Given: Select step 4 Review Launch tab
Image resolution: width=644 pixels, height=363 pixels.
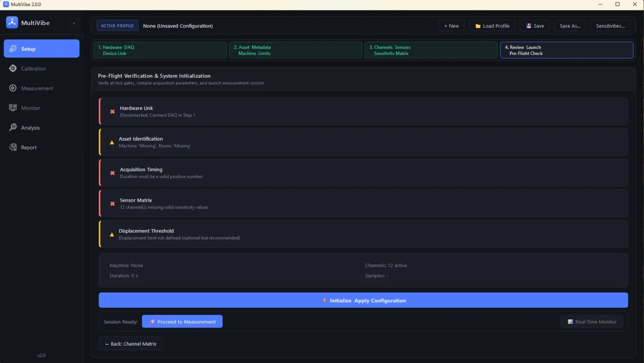Looking at the screenshot, I should click(567, 50).
